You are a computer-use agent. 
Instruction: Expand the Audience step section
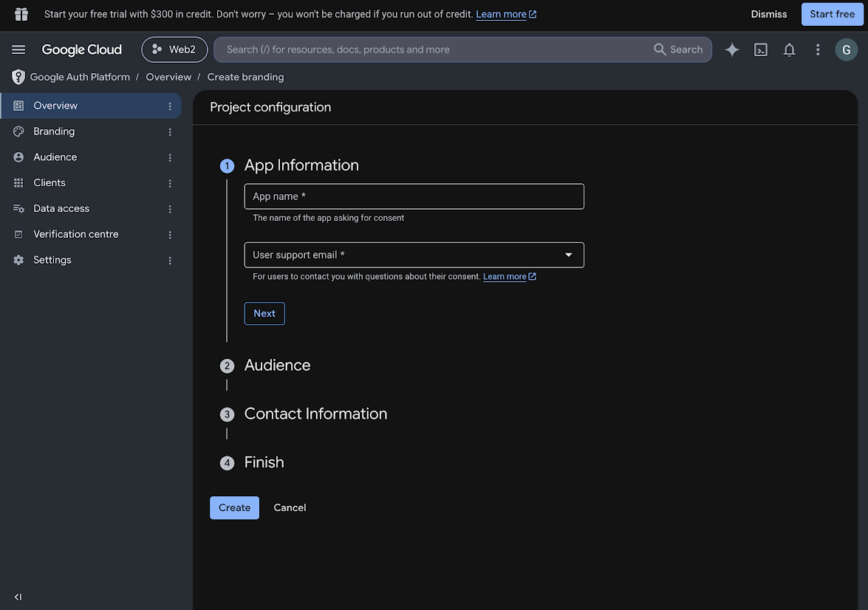277,366
